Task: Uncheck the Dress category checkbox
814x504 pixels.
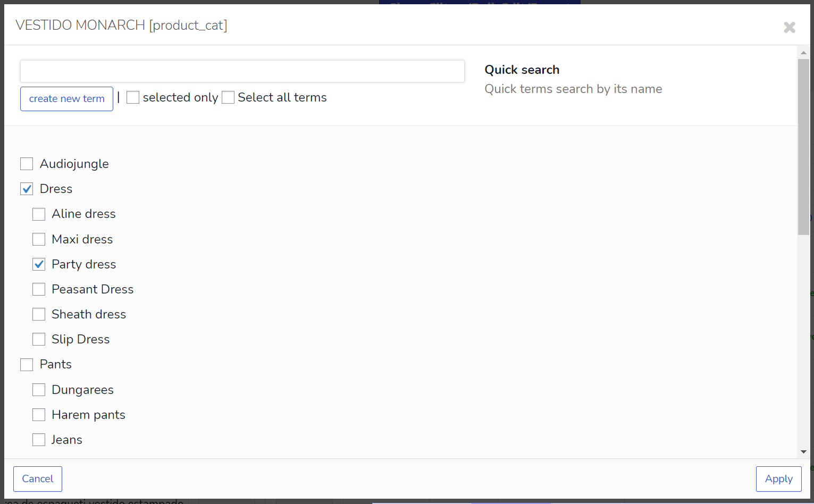Action: 27,189
